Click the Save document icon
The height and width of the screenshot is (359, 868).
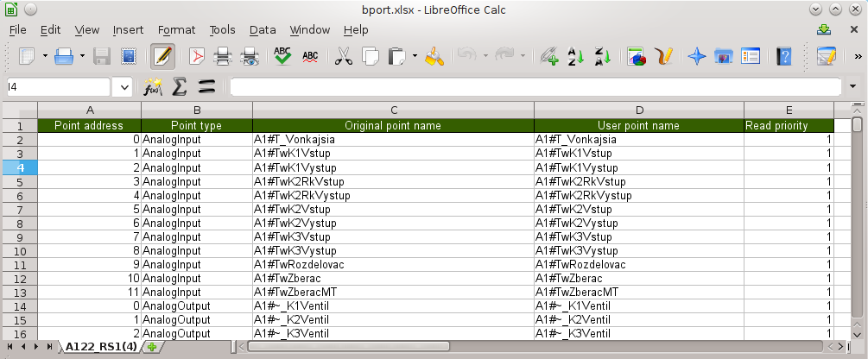click(x=101, y=57)
